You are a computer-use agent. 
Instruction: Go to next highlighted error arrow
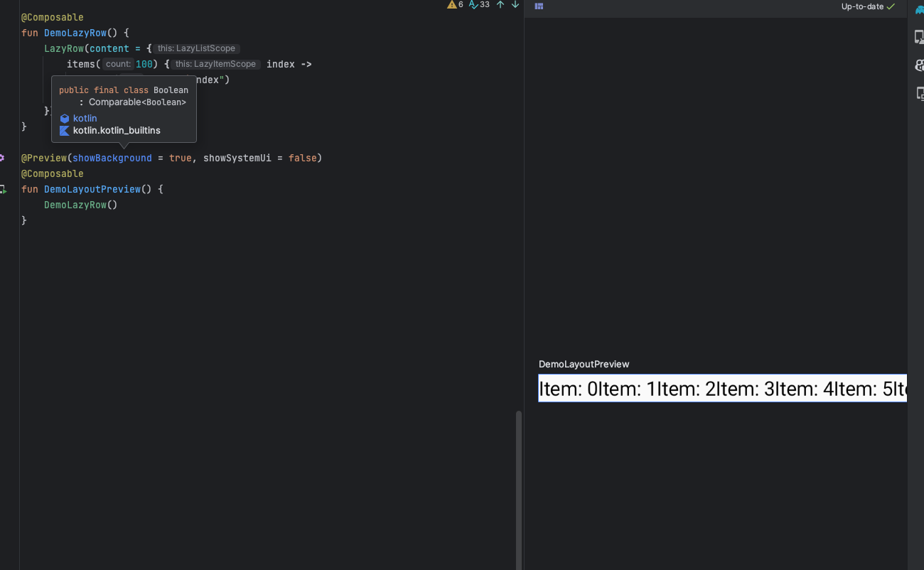tap(515, 5)
